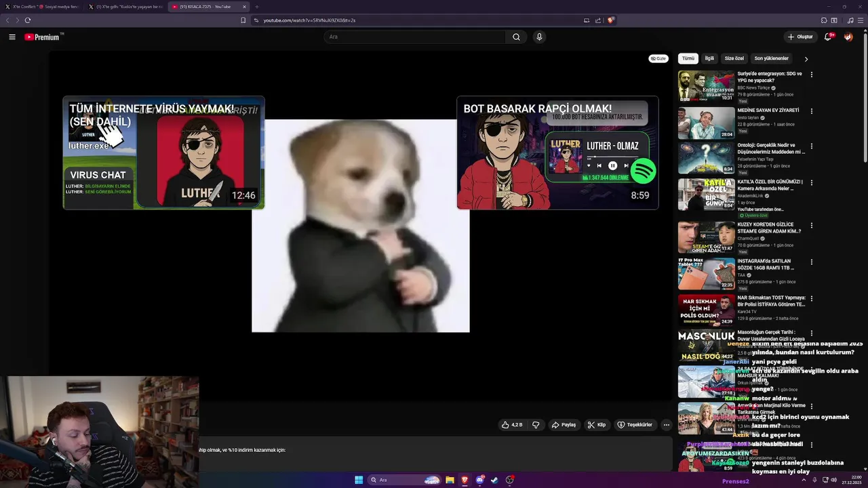Image resolution: width=868 pixels, height=488 pixels.
Task: Open the taskbar clock showing 22:00
Action: (x=852, y=480)
